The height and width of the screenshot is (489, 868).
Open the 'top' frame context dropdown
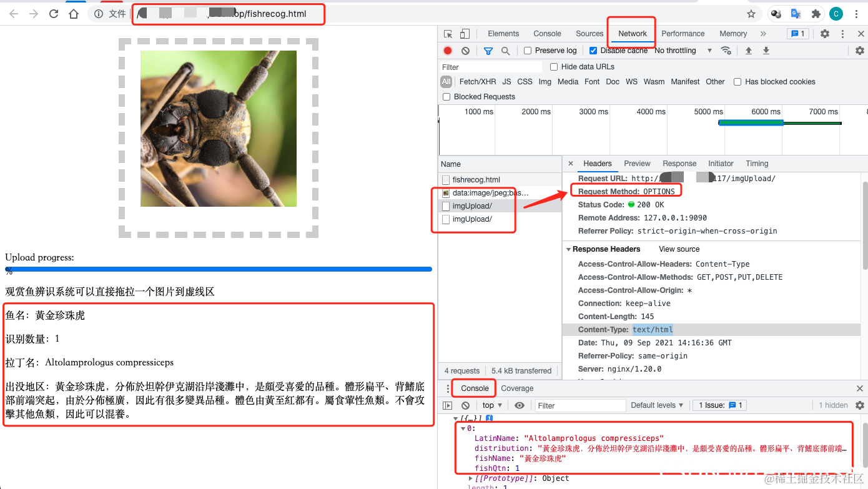click(491, 405)
